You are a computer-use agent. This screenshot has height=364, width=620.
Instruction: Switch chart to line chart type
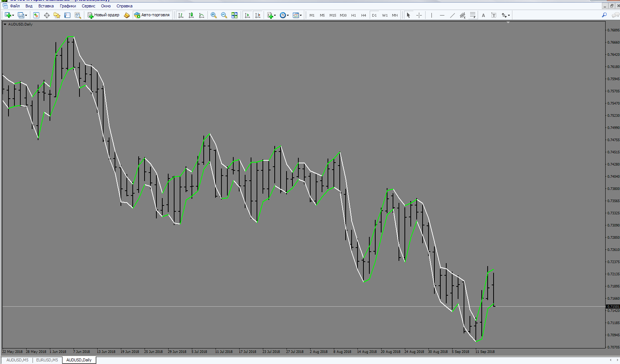[x=201, y=15]
